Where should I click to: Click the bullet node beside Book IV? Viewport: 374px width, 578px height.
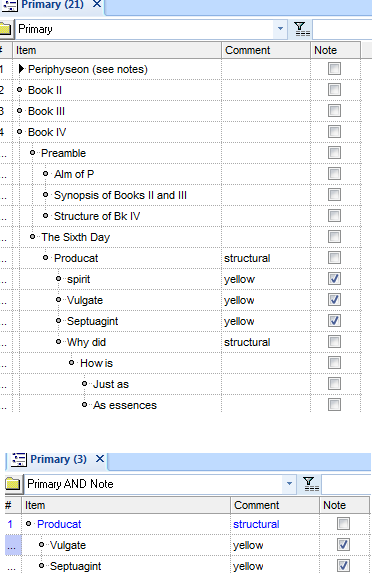coord(20,132)
